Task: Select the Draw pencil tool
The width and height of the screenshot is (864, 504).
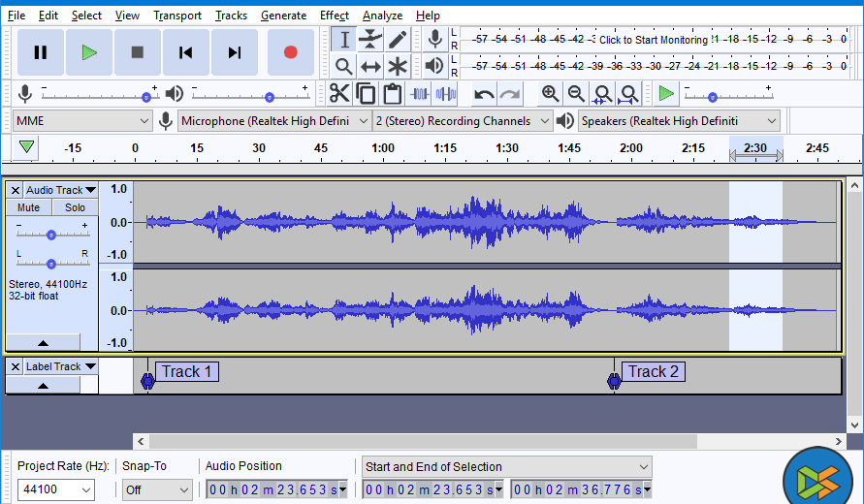Action: pyautogui.click(x=398, y=40)
